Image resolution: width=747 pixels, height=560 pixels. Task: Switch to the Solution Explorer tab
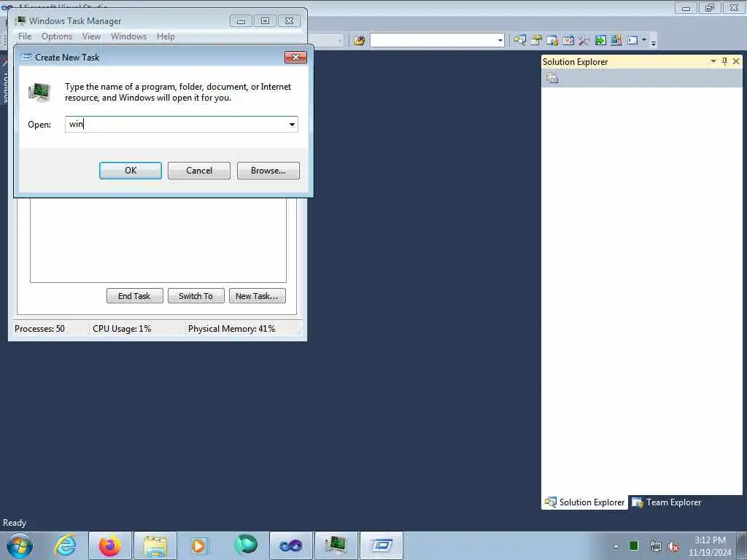[x=585, y=502]
